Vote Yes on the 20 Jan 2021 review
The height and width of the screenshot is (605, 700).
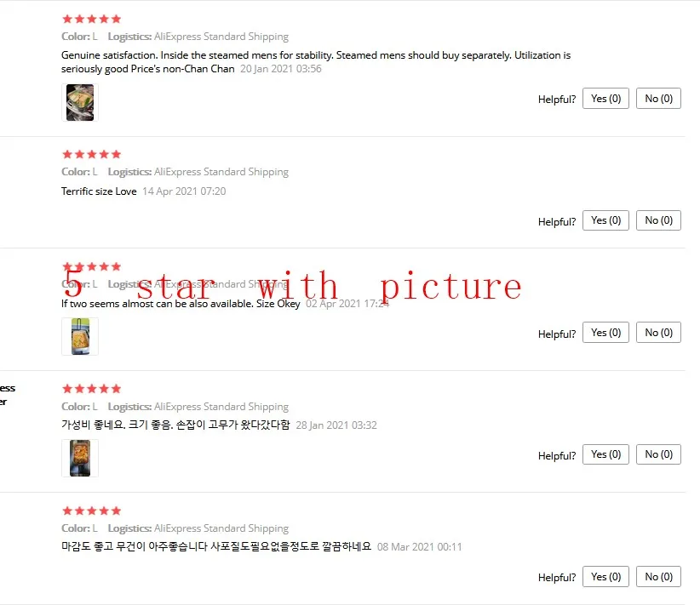pyautogui.click(x=605, y=98)
